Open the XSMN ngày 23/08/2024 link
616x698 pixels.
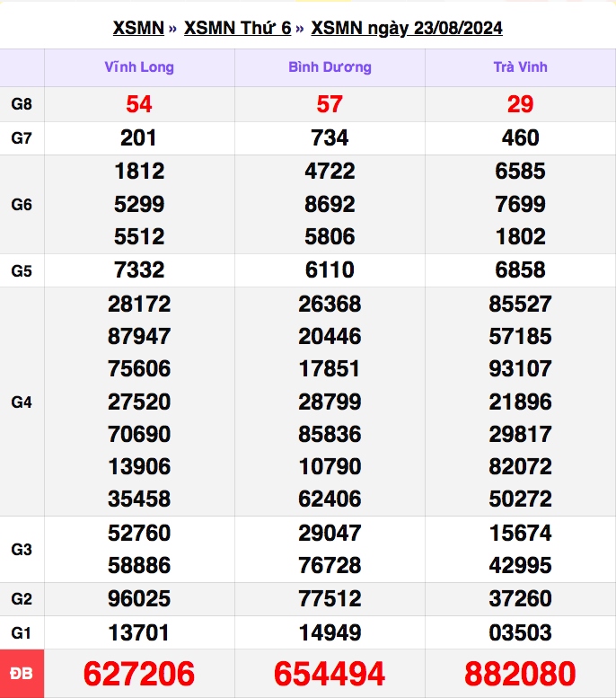(x=407, y=28)
